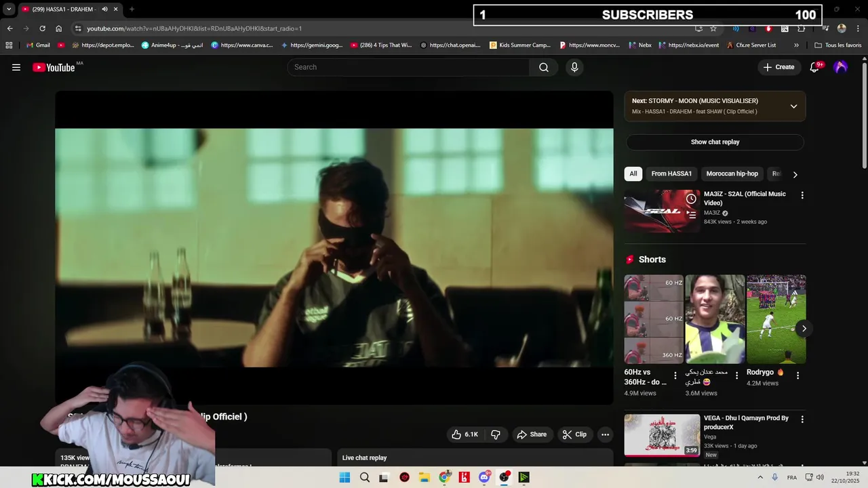Screen dimensions: 868x488
Task: Click the page vertical scrollbar
Action: pos(864,115)
